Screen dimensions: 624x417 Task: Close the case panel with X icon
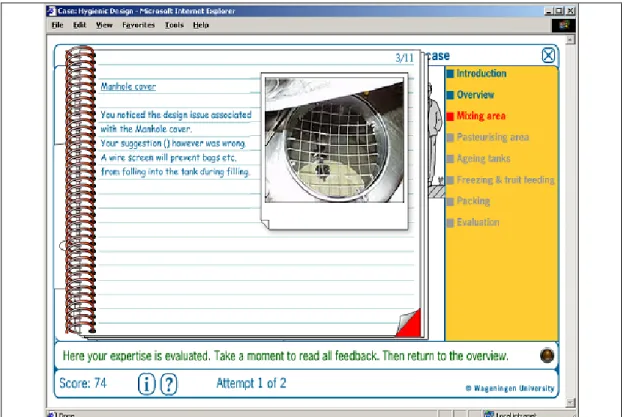pos(548,55)
